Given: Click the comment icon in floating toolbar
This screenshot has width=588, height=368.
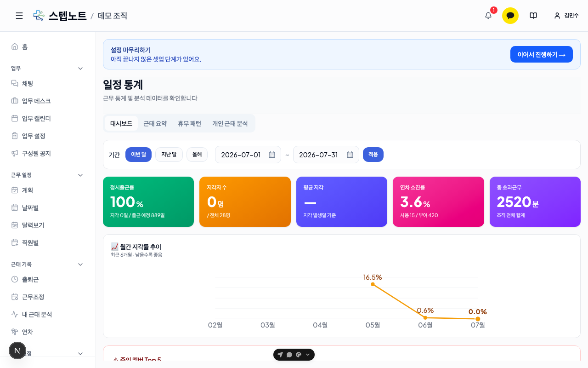Looking at the screenshot, I should point(289,355).
